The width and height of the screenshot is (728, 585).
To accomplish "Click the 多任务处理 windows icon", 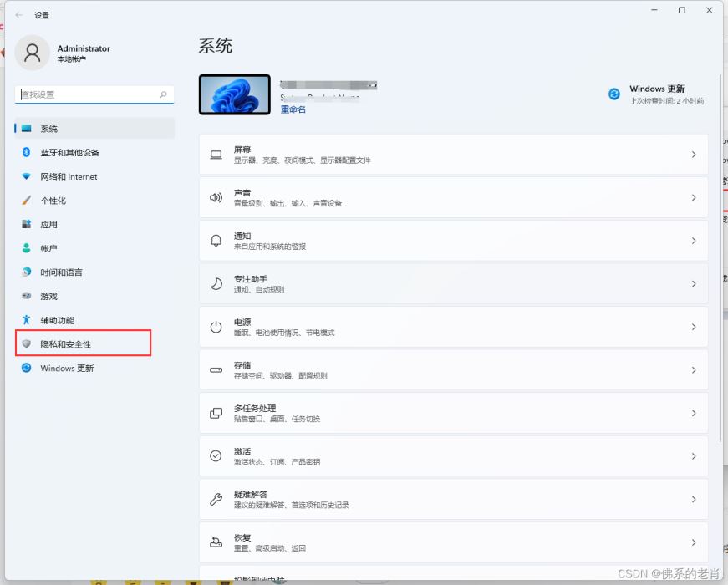I will (216, 413).
